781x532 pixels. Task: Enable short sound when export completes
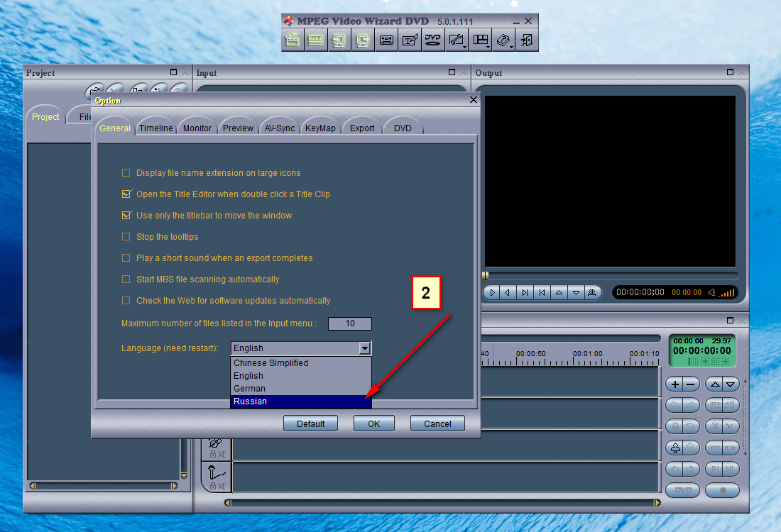pos(126,257)
